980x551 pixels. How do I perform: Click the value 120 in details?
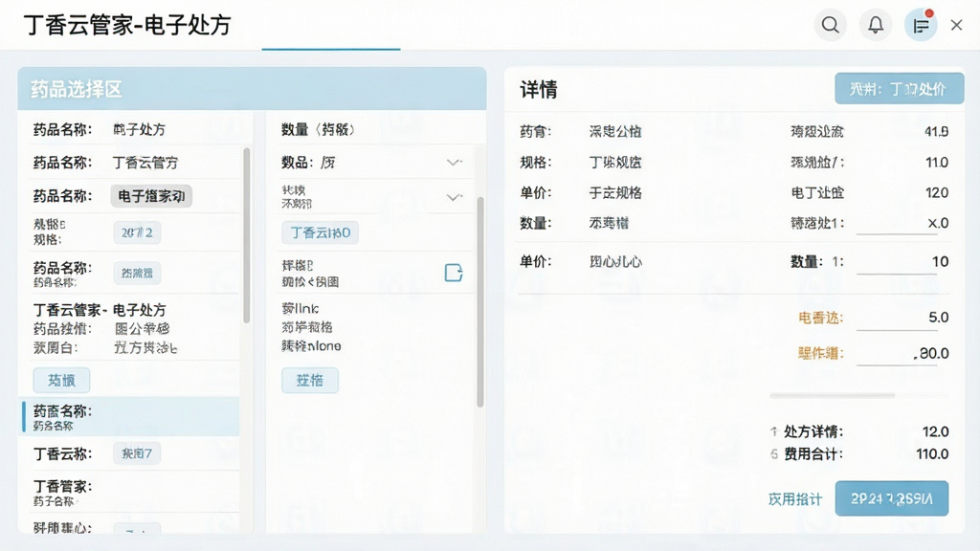coord(937,193)
